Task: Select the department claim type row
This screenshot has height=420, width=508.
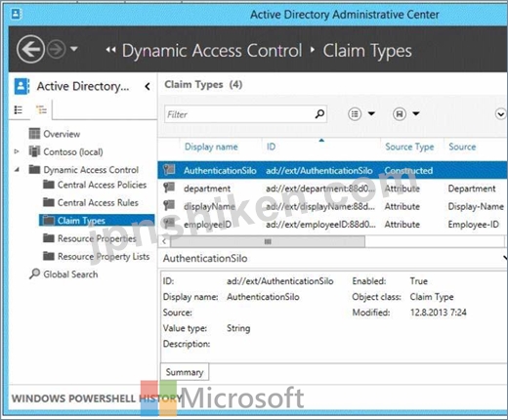Action: pos(332,189)
